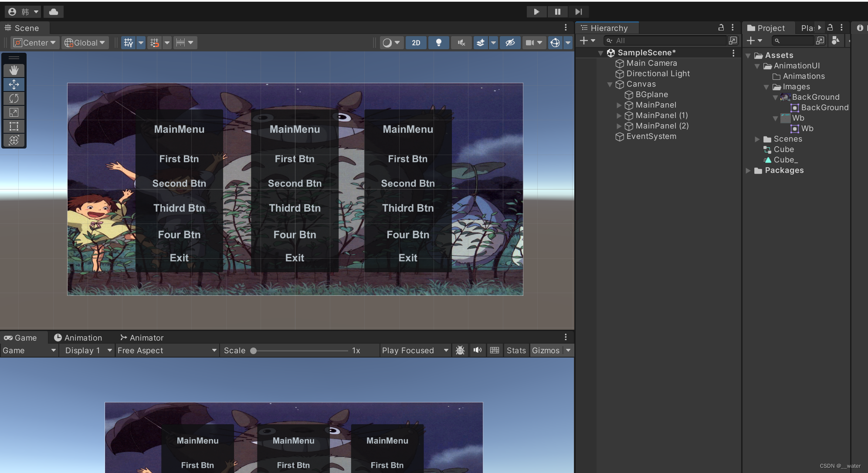Start Play mode
The height and width of the screenshot is (473, 868).
pyautogui.click(x=536, y=12)
